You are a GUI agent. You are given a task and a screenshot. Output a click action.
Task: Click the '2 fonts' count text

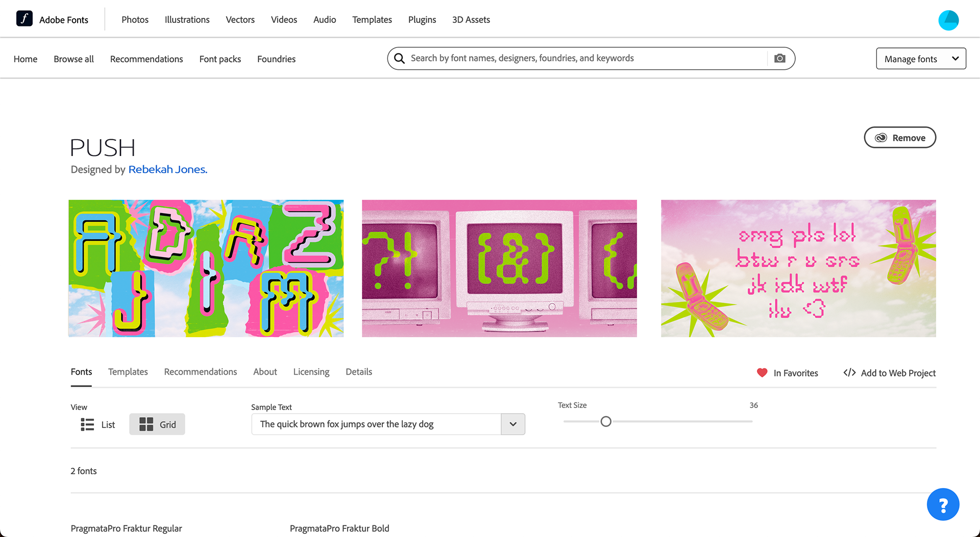click(84, 471)
